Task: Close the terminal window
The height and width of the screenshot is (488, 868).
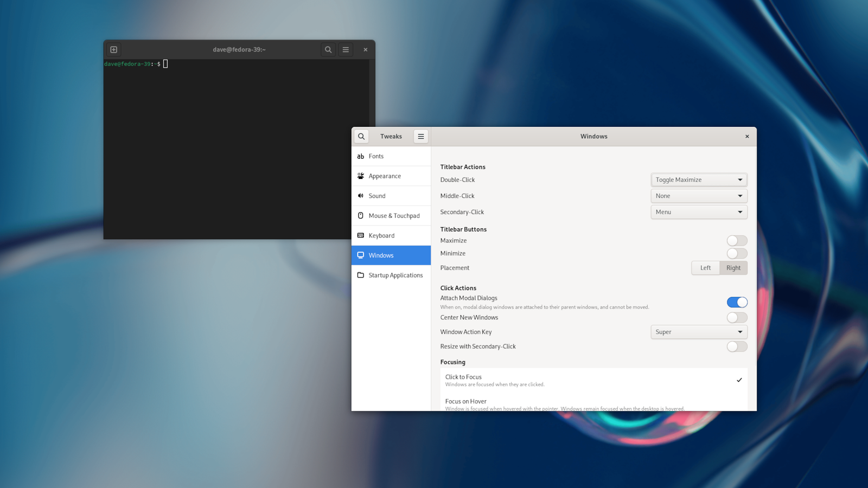Action: click(x=366, y=49)
